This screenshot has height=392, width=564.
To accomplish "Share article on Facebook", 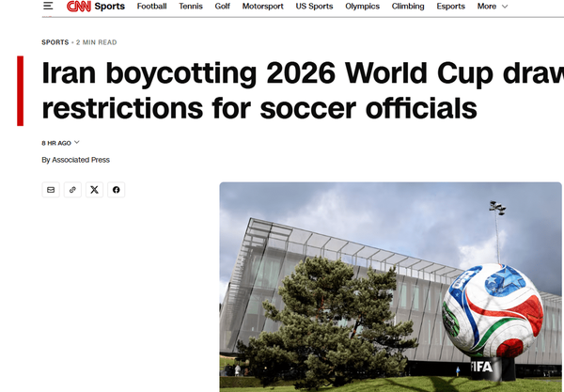I will [x=116, y=190].
